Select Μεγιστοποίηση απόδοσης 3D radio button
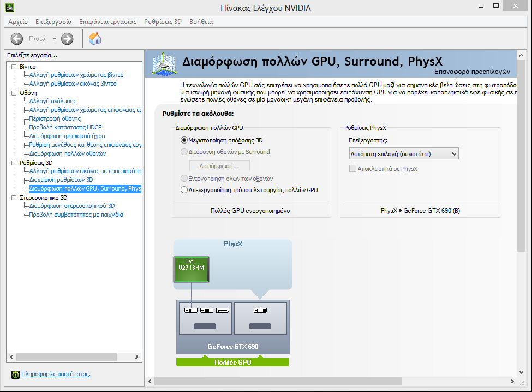532x392 pixels. (x=184, y=140)
